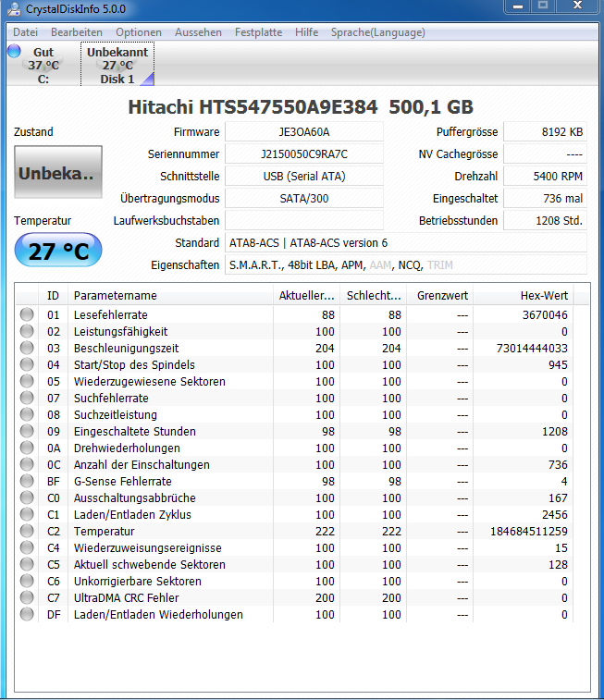Click status circle for Leistungsfähigkeit row
The width and height of the screenshot is (604, 700).
point(27,331)
